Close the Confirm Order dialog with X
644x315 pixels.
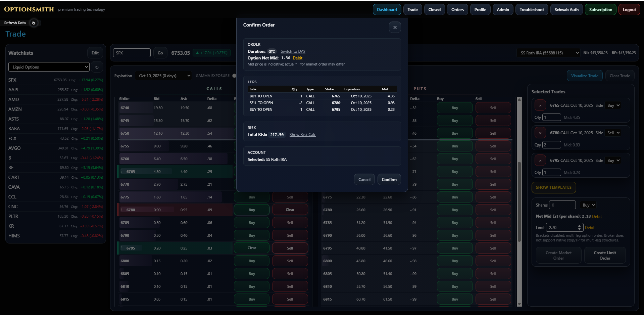click(395, 28)
